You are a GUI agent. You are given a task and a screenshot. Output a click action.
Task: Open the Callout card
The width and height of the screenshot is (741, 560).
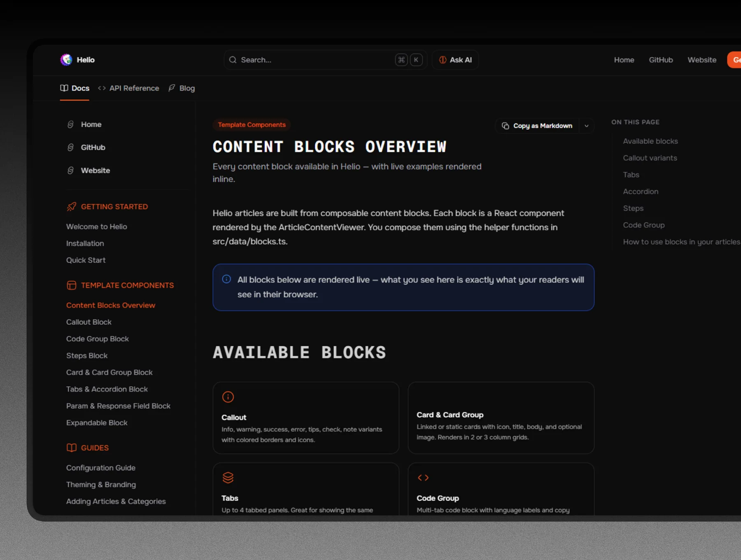tap(306, 418)
